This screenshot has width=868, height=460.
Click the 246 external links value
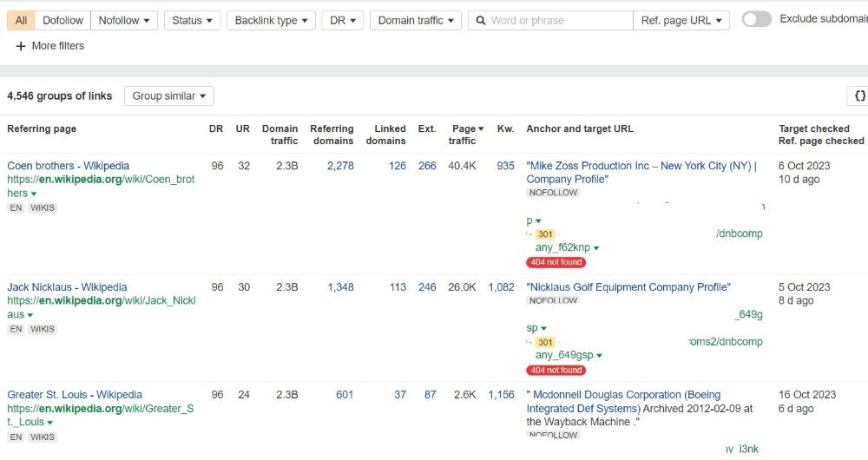[x=427, y=286]
